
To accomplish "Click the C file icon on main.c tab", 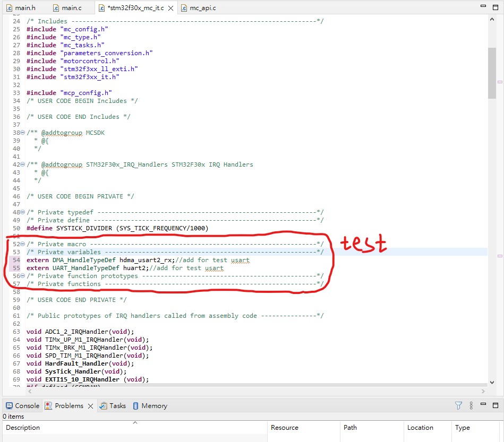I will pos(56,7).
